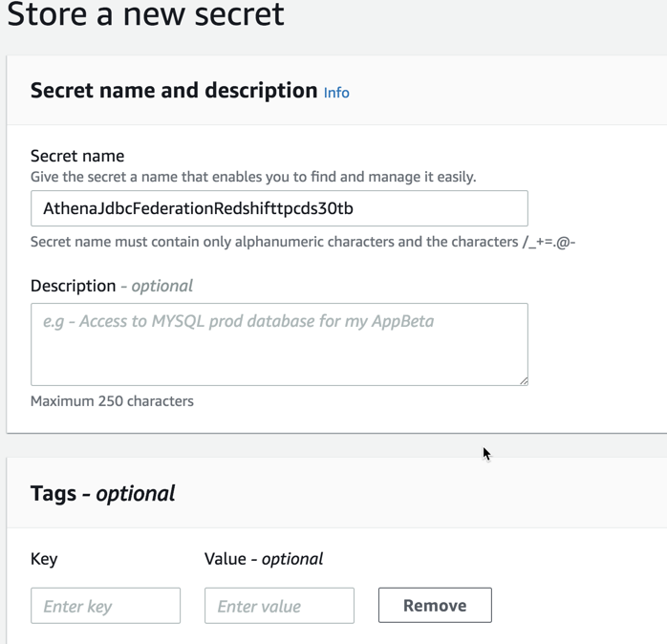Click the 'Value - optional' column label
Viewport: 667px width, 644px height.
[x=264, y=559]
